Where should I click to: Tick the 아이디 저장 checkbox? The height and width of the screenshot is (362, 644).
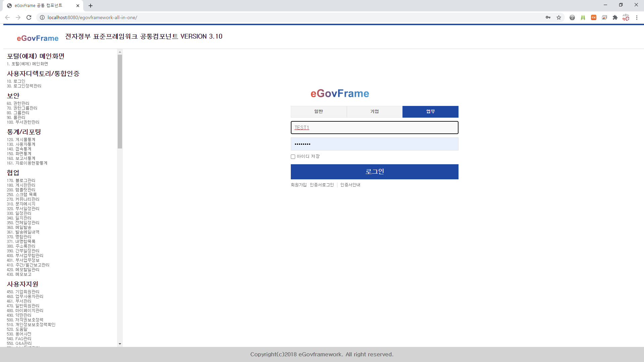click(x=293, y=157)
